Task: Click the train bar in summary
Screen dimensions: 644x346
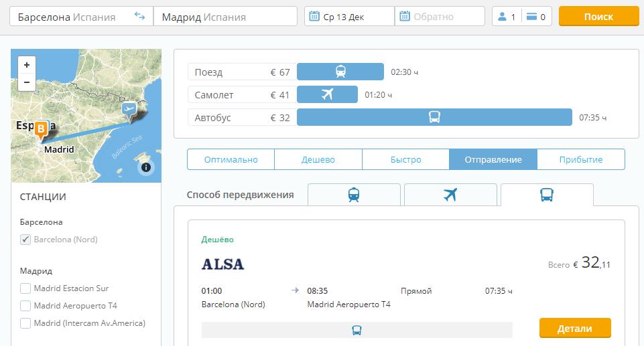Action: tap(340, 72)
